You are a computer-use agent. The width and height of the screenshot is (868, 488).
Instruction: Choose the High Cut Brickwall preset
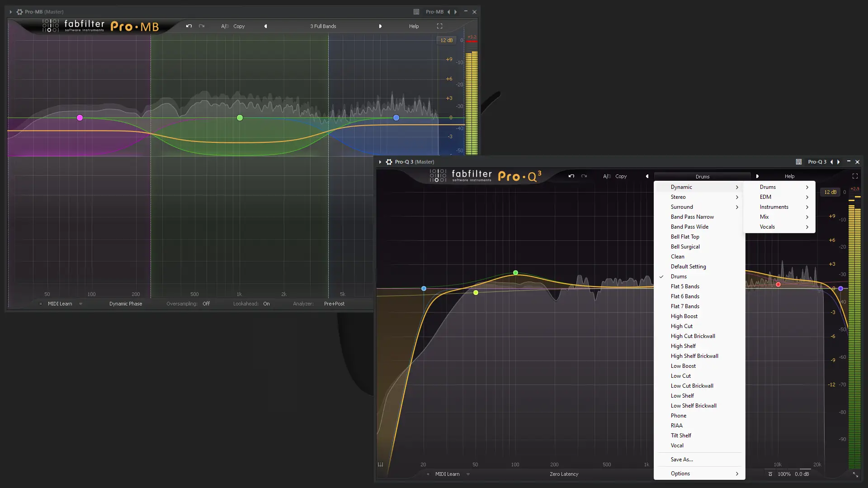pos(693,336)
